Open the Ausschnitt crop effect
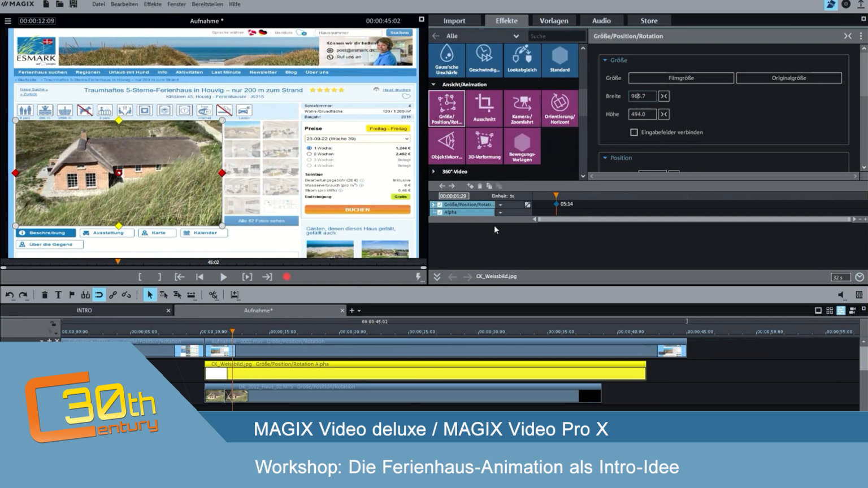The width and height of the screenshot is (868, 488). click(x=484, y=108)
